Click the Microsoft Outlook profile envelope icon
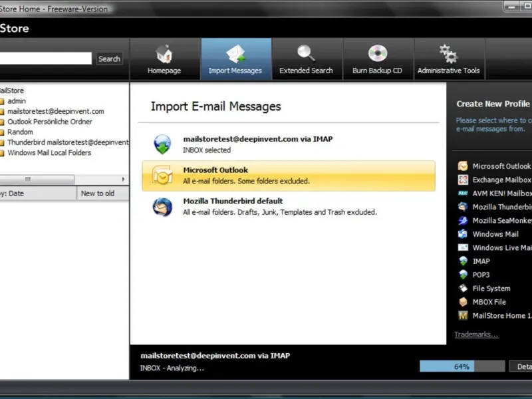532x399 pixels. click(x=162, y=176)
